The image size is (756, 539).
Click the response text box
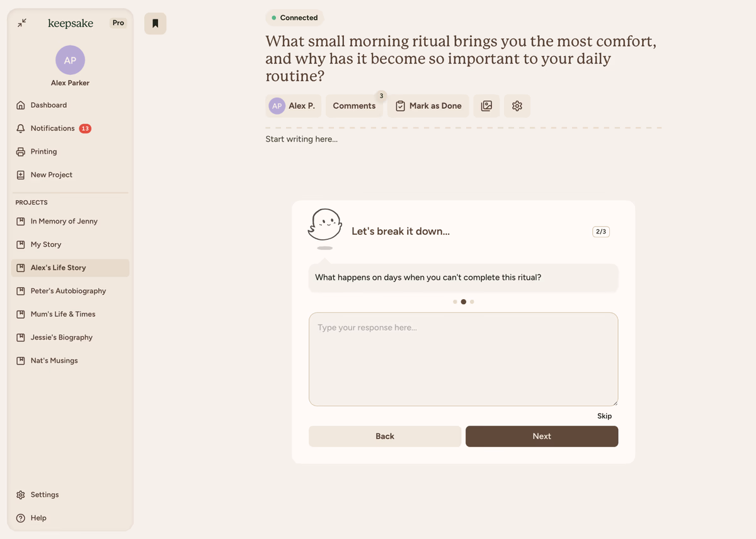coord(463,359)
